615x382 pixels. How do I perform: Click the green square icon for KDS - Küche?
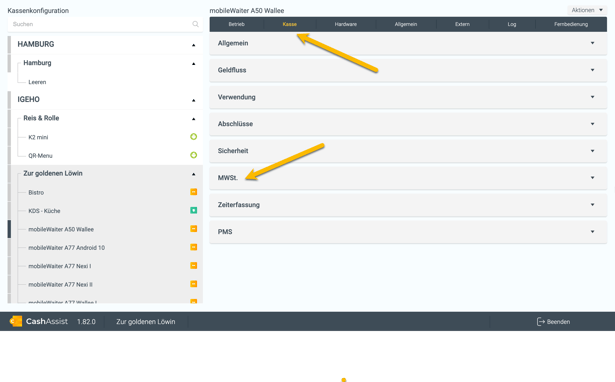coord(193,211)
